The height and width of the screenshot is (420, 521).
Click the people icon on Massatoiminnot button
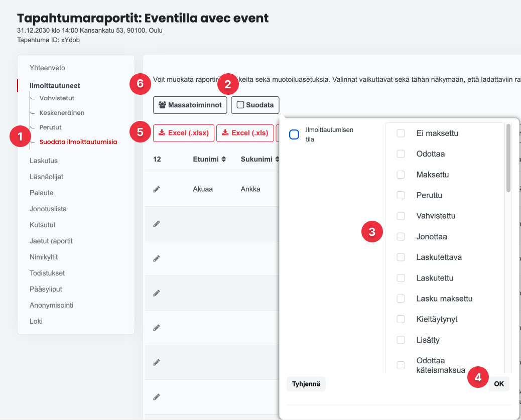[x=162, y=105]
